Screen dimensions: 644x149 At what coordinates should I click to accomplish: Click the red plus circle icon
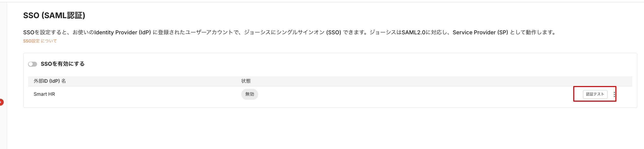tap(1, 102)
